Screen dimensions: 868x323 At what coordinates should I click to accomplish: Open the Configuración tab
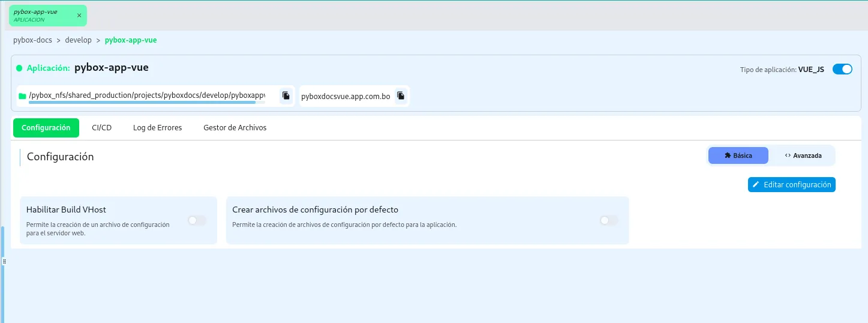[x=46, y=128]
